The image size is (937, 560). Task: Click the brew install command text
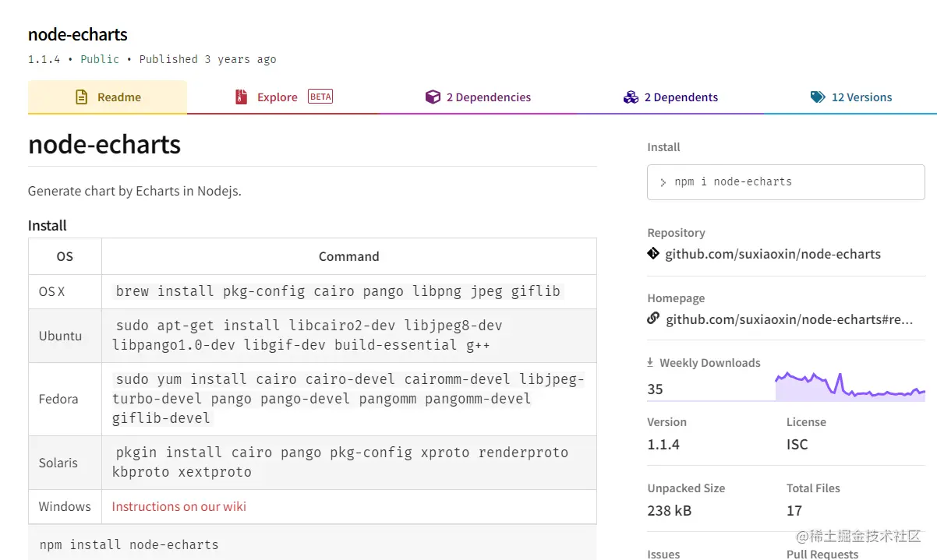coord(338,291)
